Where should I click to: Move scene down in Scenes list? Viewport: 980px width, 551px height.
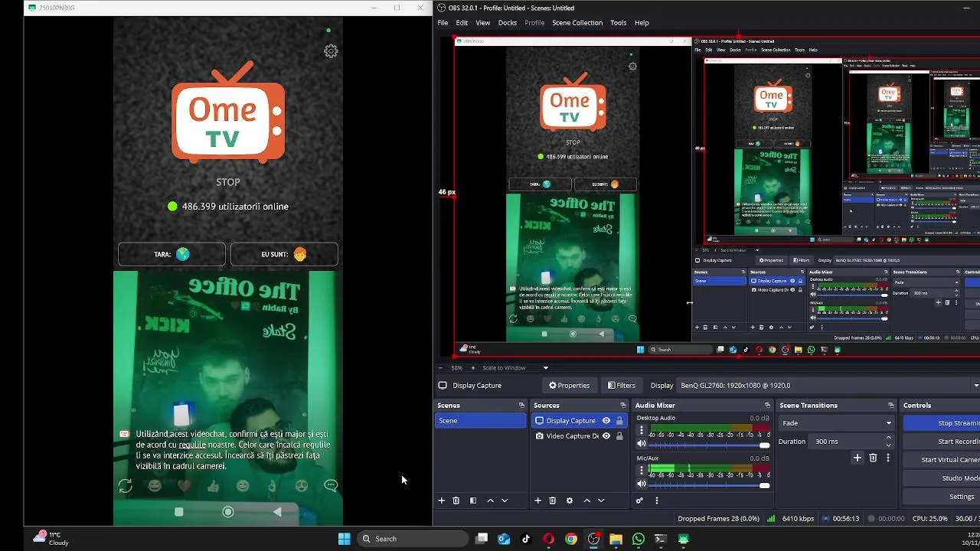coord(505,500)
